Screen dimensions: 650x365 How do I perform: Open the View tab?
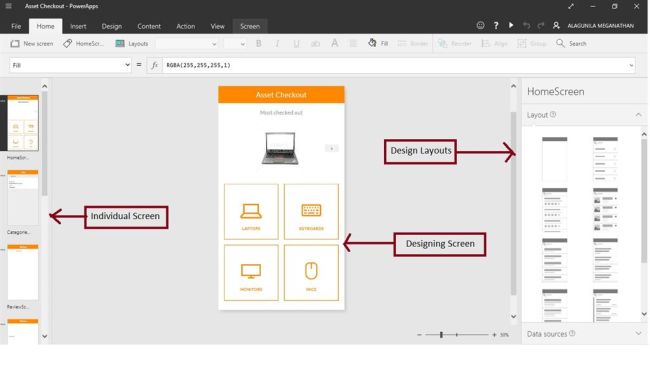[x=217, y=26]
